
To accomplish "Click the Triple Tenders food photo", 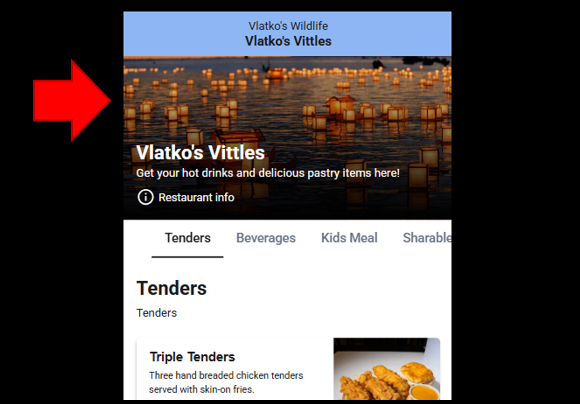I will pyautogui.click(x=387, y=368).
